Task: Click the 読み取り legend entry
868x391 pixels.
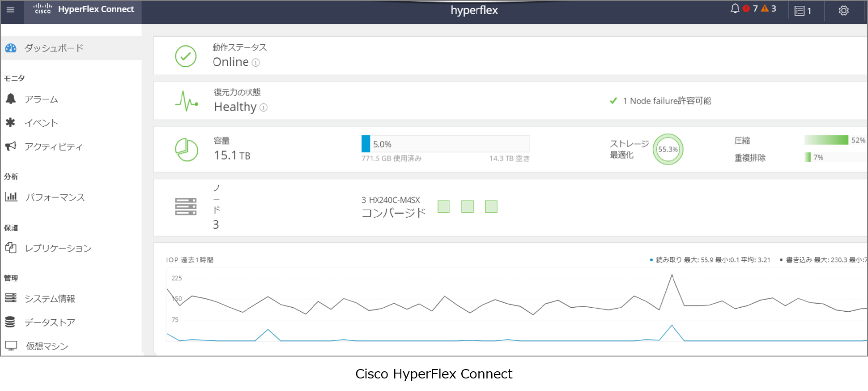Action: pos(710,260)
